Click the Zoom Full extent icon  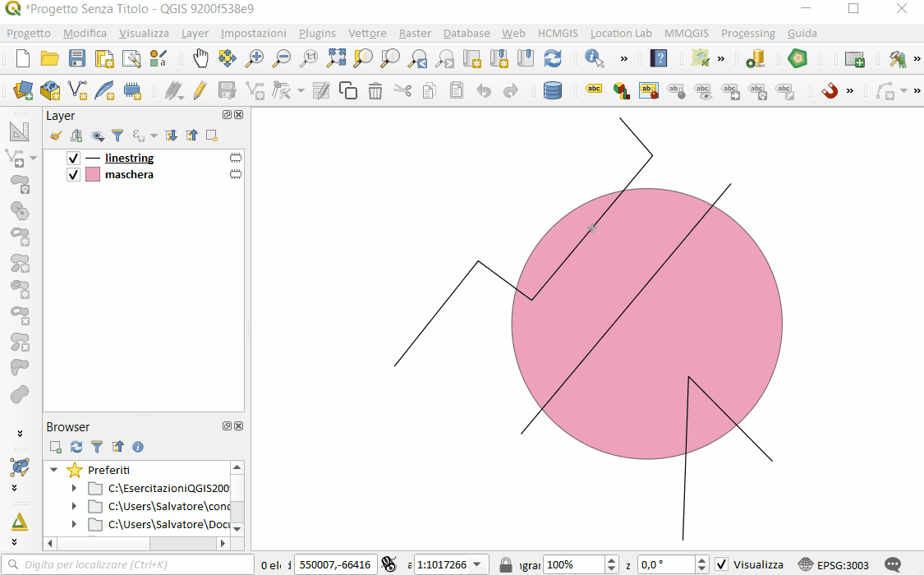pos(336,58)
